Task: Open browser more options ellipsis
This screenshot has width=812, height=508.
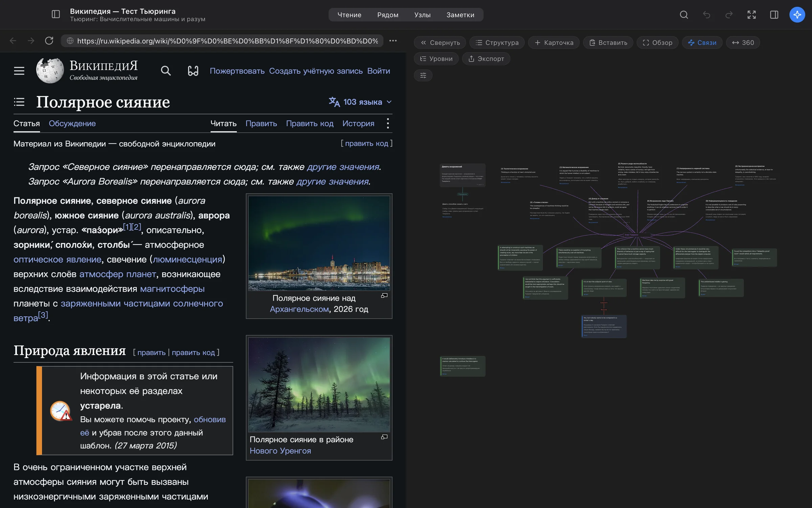Action: tap(393, 41)
